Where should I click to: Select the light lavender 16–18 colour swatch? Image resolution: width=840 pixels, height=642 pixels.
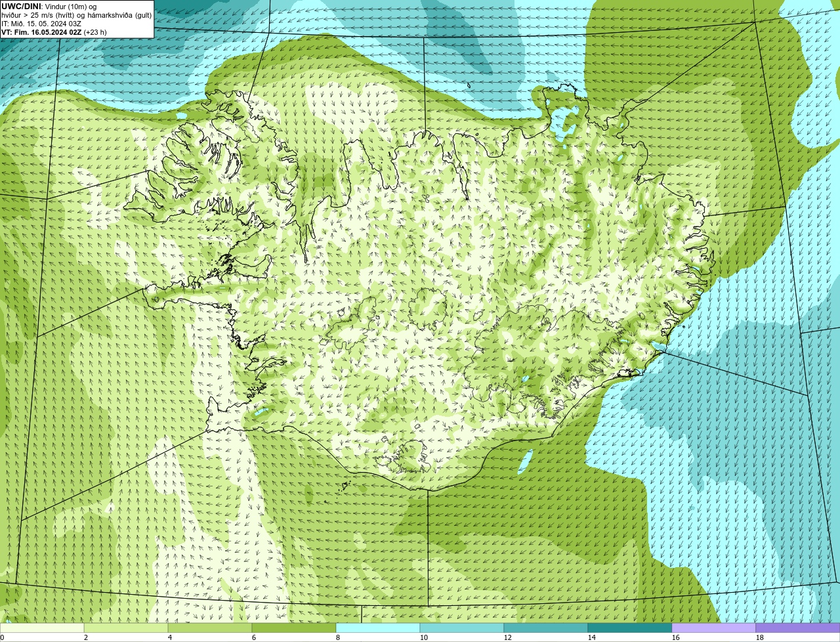tap(714, 628)
